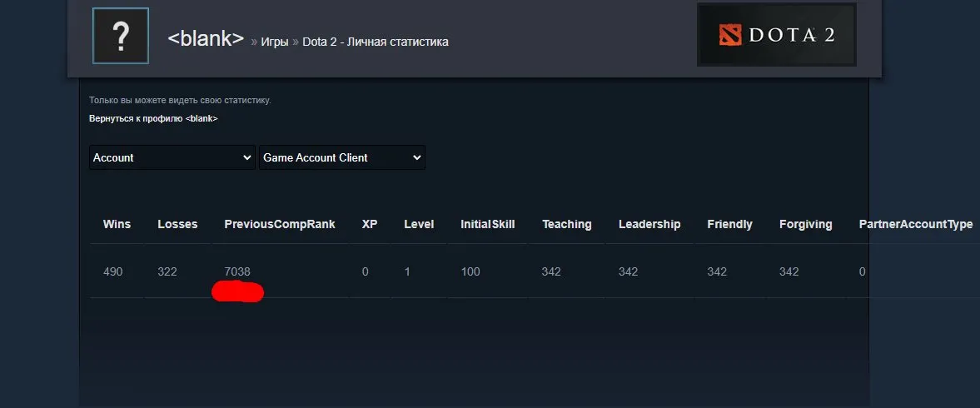Select the Teaching value 342
Screen dimensions: 980x408
pyautogui.click(x=551, y=271)
